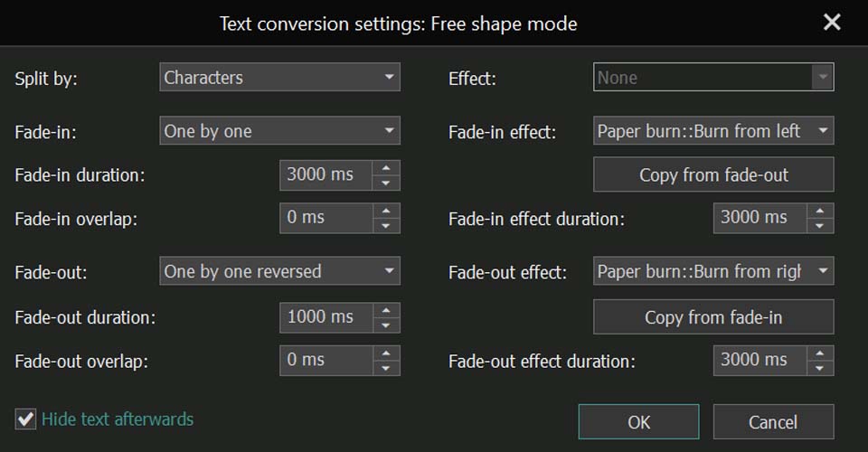Click the Fade-out overlap value field
This screenshot has width=868, height=452.
pyautogui.click(x=326, y=360)
